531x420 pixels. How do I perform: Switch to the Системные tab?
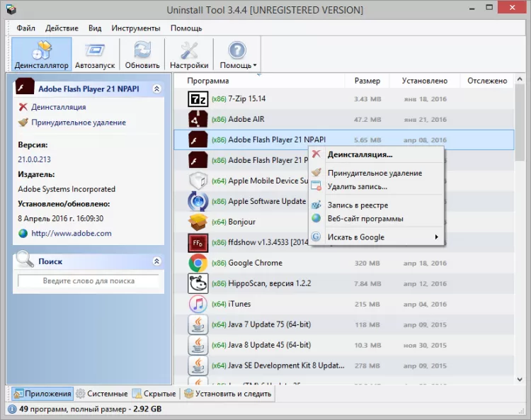click(x=102, y=394)
